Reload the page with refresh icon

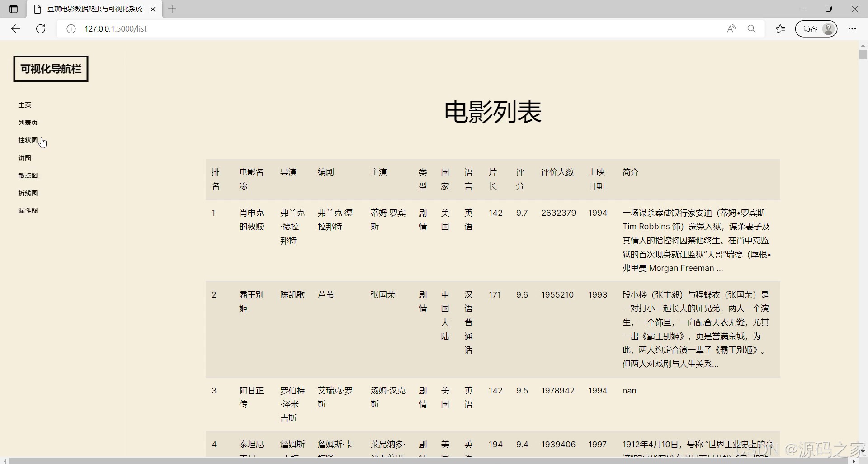41,29
